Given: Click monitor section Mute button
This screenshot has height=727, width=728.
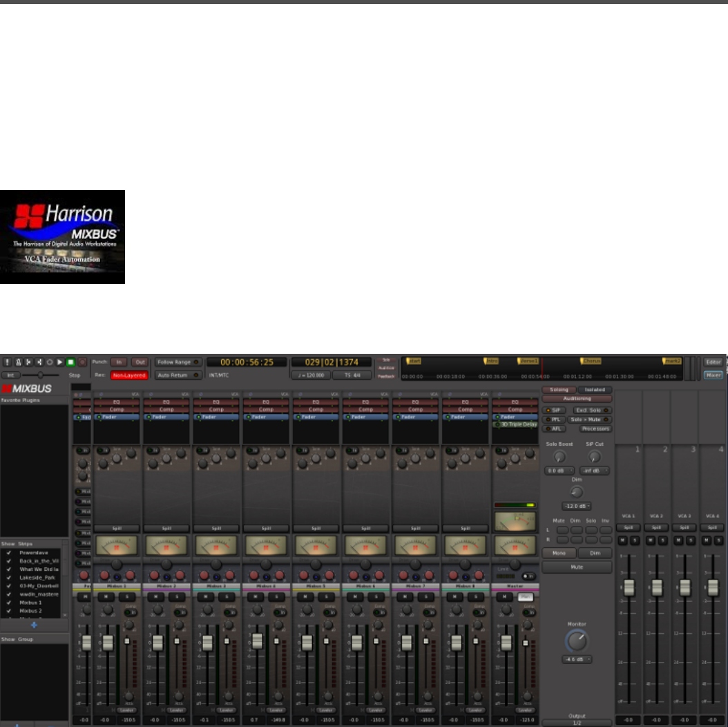Looking at the screenshot, I should pos(577,567).
